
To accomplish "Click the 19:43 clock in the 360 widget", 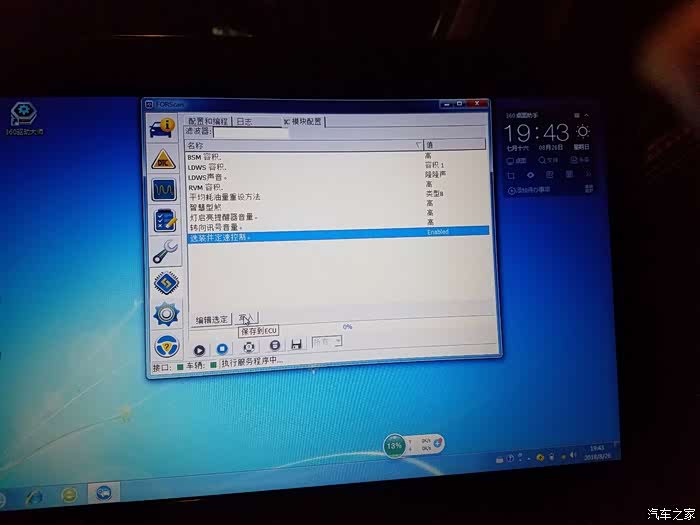I will click(x=537, y=133).
